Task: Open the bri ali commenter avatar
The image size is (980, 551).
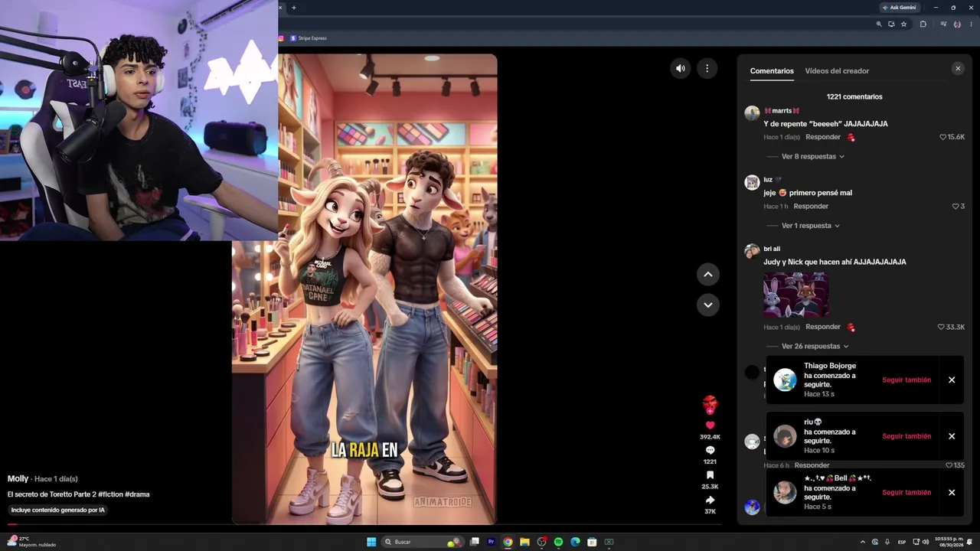Action: pyautogui.click(x=752, y=251)
